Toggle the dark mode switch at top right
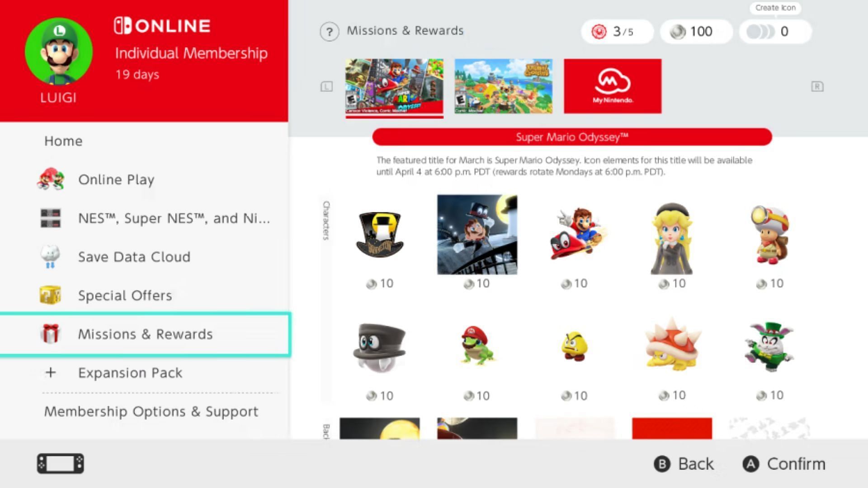The image size is (868, 488). pos(761,31)
